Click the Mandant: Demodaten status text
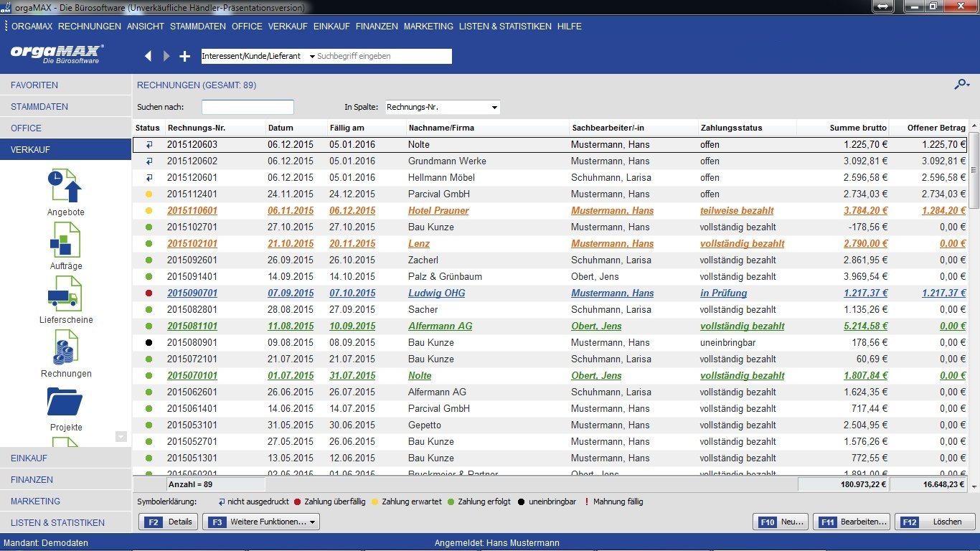 point(47,542)
